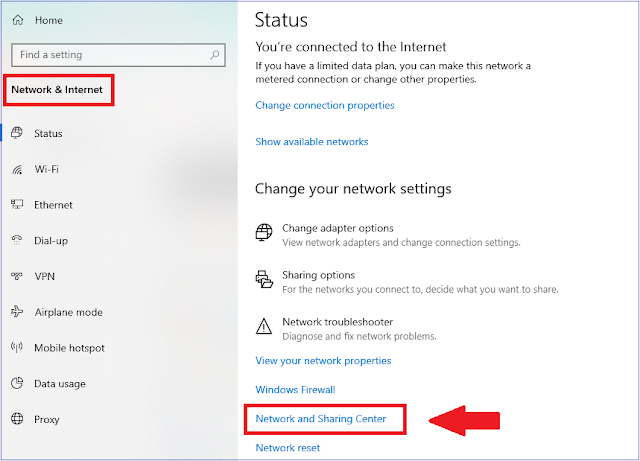Click the Mobile hotspot icon
Image resolution: width=640 pixels, height=461 pixels.
(17, 348)
